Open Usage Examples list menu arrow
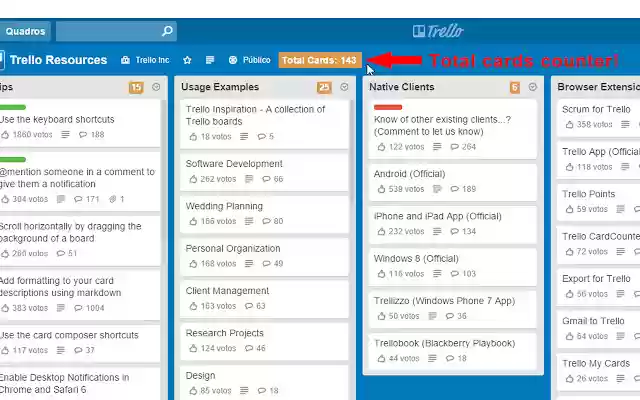 point(344,87)
